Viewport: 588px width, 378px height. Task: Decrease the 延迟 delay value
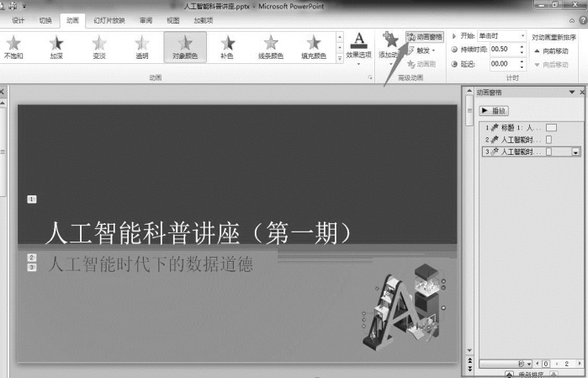click(x=522, y=67)
